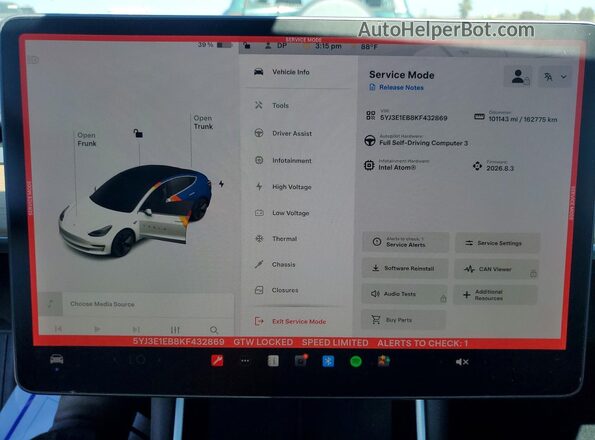Click Intel Atom infotainment hardware text
The height and width of the screenshot is (440, 595).
(x=397, y=167)
